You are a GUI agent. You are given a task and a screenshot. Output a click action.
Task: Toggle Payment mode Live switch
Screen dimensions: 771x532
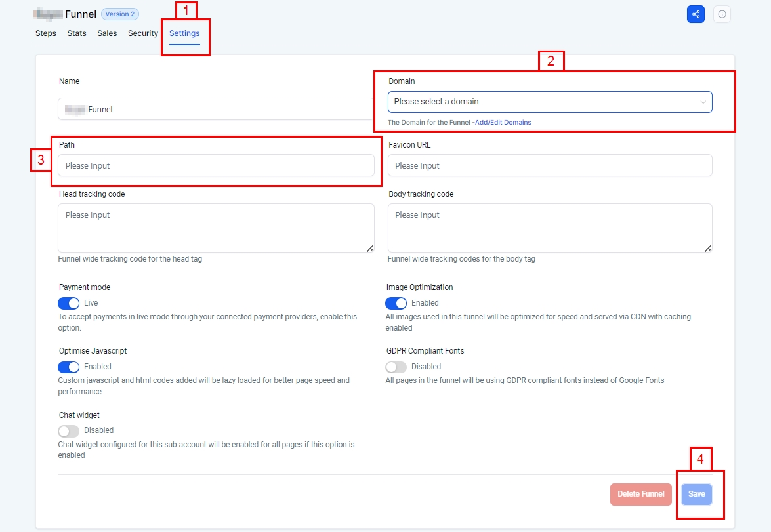(69, 303)
